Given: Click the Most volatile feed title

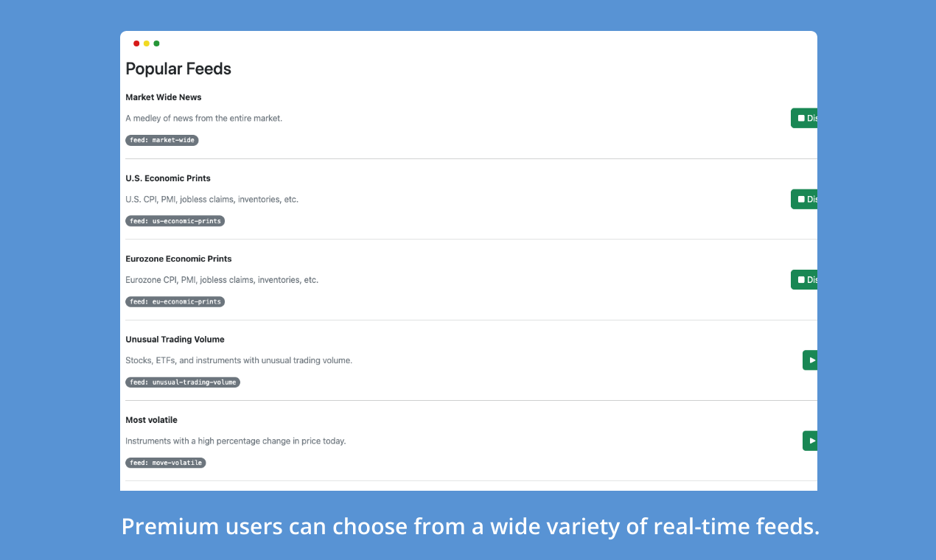Looking at the screenshot, I should pyautogui.click(x=151, y=420).
